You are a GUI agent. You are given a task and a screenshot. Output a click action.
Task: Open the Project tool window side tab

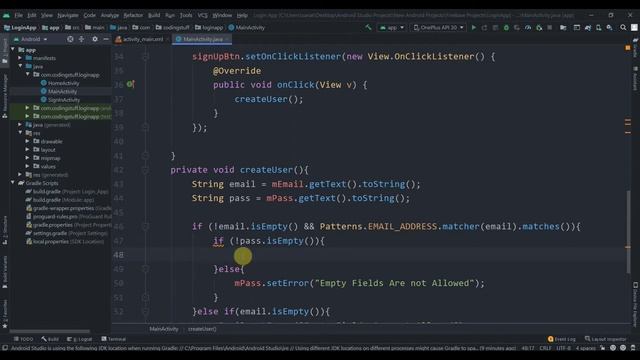pos(4,51)
